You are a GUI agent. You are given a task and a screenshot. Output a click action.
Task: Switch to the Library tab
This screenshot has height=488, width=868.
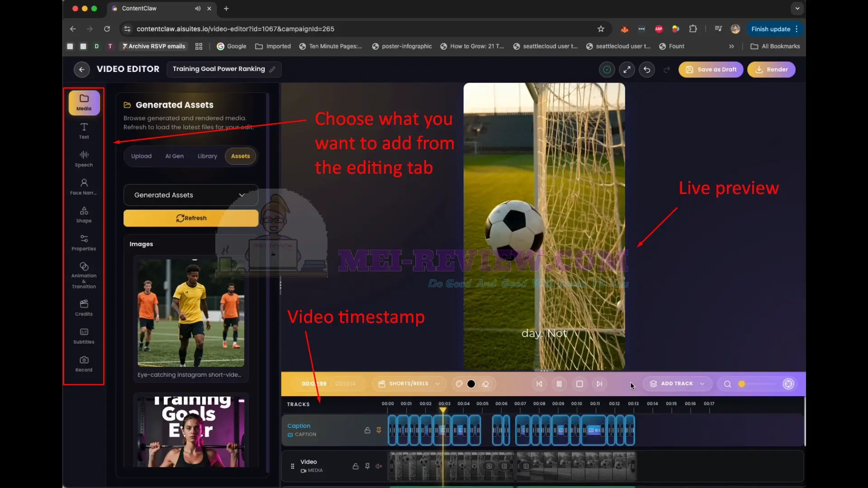click(207, 156)
